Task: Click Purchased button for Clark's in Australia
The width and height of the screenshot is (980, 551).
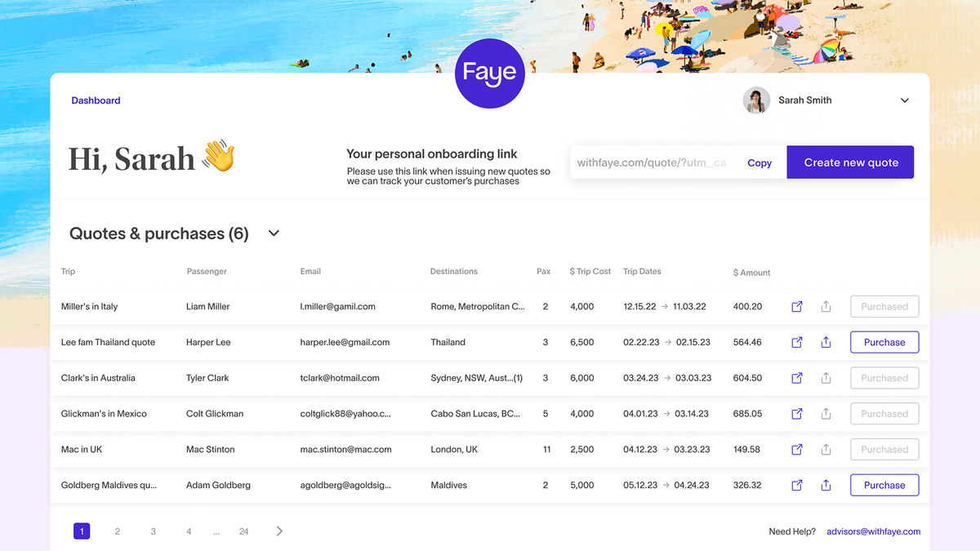Action: (x=884, y=378)
